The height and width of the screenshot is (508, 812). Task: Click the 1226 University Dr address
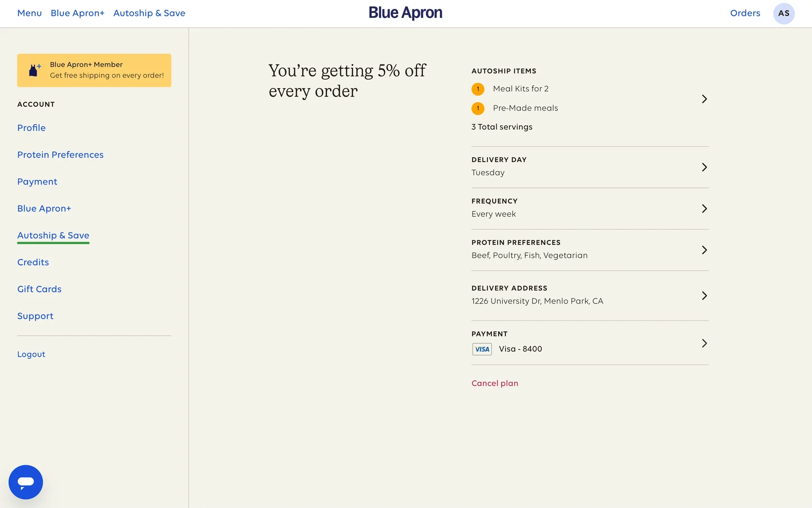coord(538,301)
